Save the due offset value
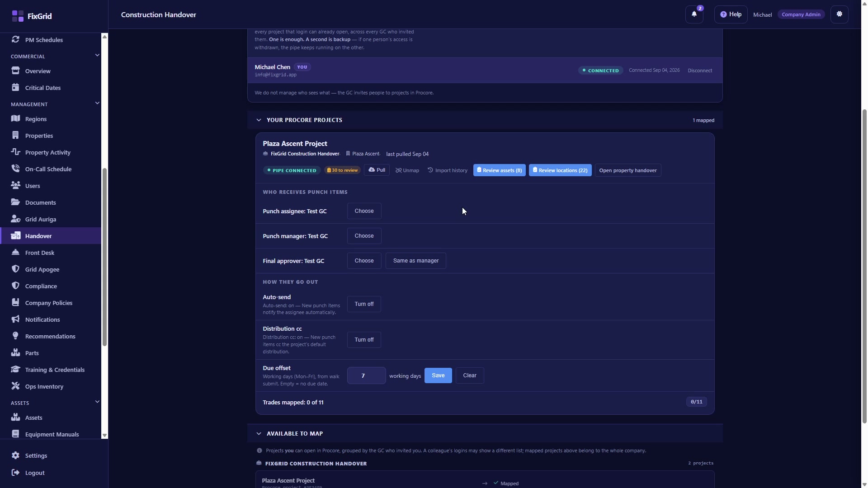 [x=438, y=375]
